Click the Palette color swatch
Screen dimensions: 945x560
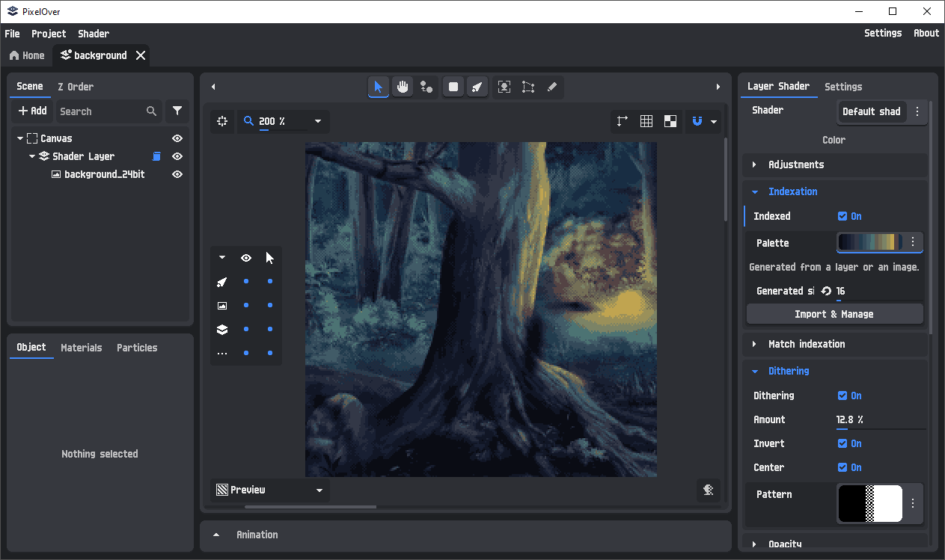(x=869, y=242)
